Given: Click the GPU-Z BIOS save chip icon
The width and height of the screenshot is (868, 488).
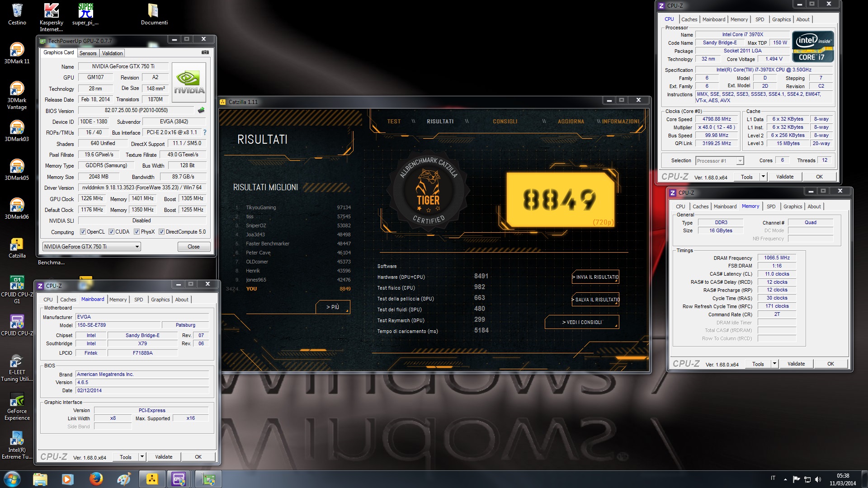Looking at the screenshot, I should [x=201, y=110].
